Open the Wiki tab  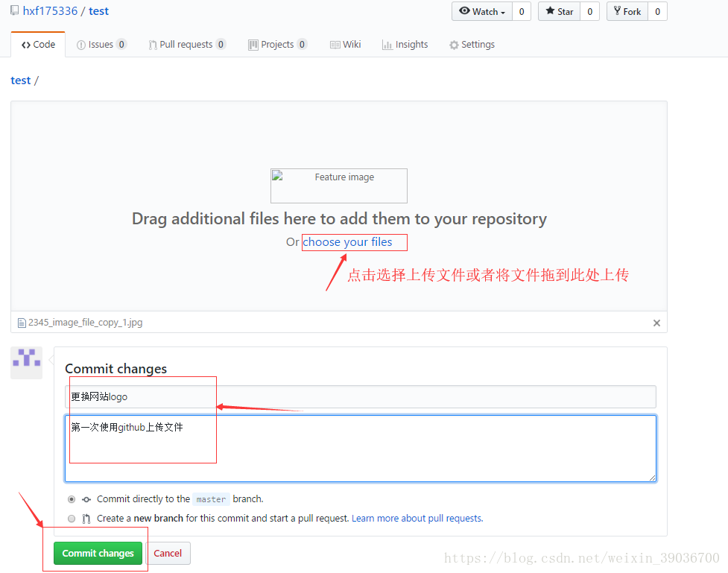(346, 45)
